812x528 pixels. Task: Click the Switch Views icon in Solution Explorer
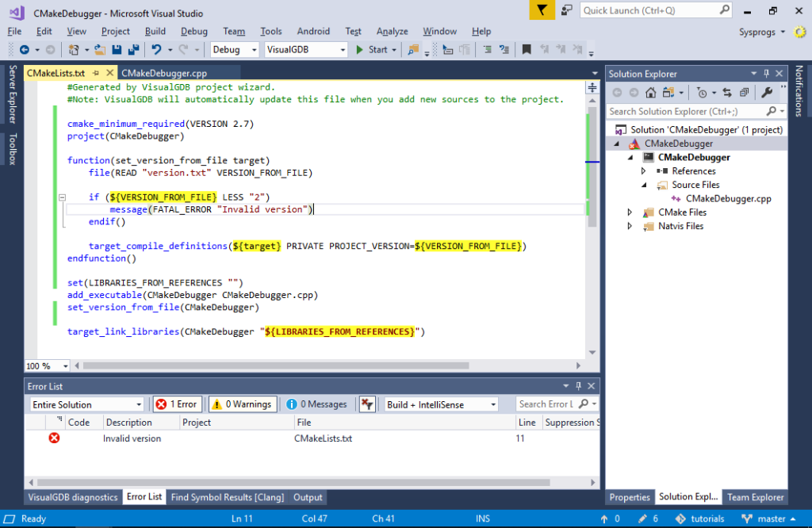668,93
